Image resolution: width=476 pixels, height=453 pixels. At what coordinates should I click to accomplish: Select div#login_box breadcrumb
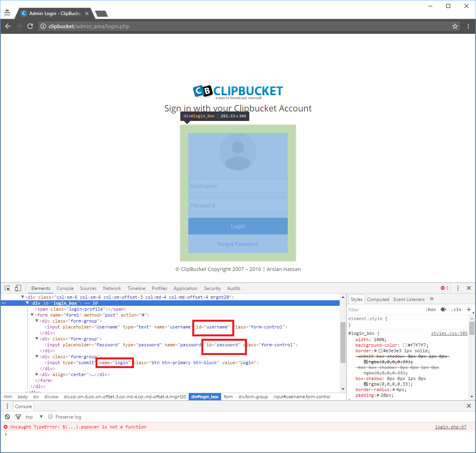click(x=205, y=397)
